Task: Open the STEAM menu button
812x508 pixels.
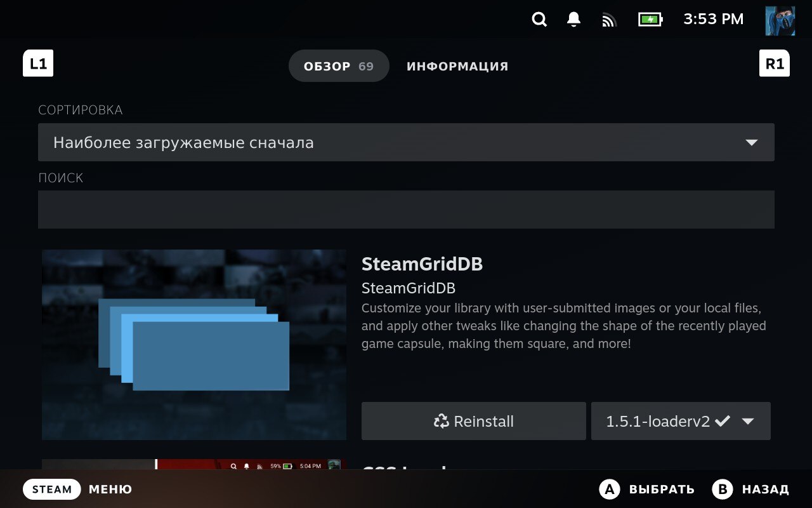Action: coord(52,489)
